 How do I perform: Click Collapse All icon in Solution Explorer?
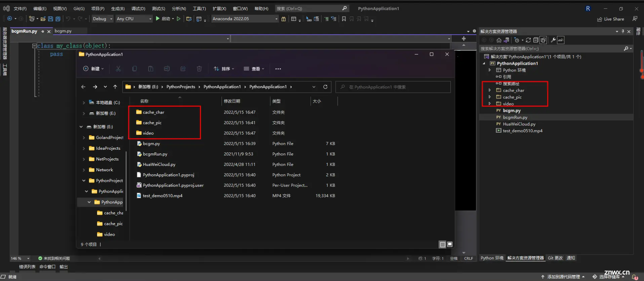coord(536,40)
